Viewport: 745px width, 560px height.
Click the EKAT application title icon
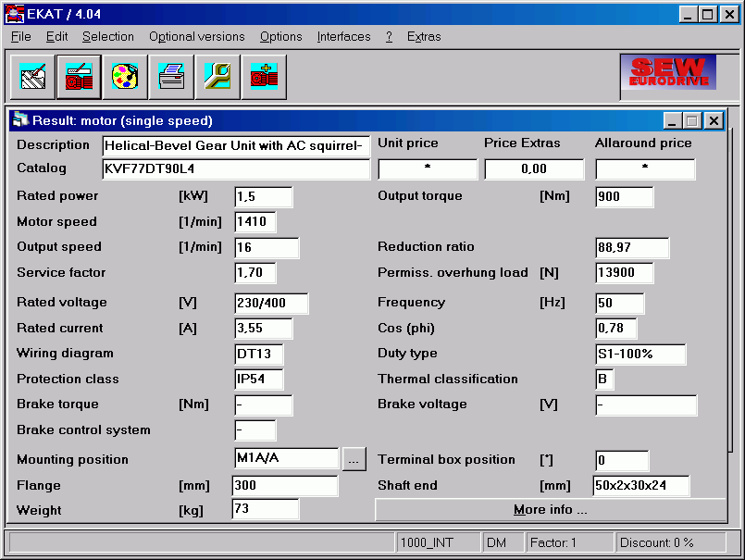[14, 14]
